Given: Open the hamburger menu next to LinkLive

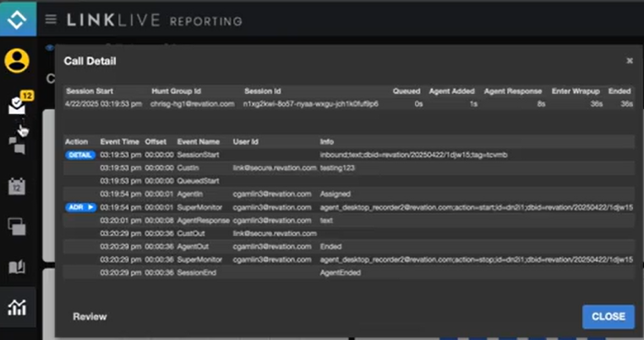Looking at the screenshot, I should coord(52,19).
